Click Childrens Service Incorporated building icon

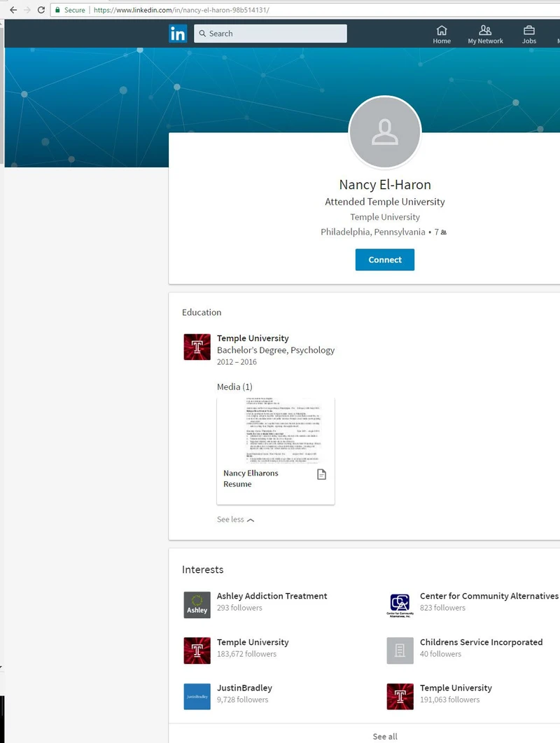[x=400, y=651]
